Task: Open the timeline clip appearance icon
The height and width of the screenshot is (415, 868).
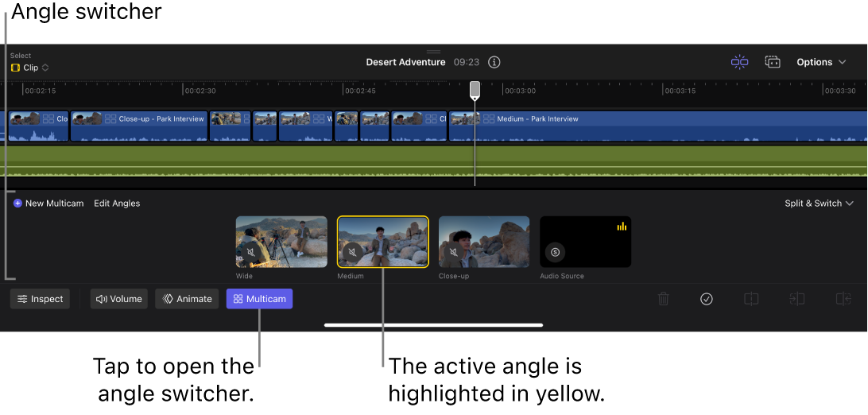Action: point(773,62)
